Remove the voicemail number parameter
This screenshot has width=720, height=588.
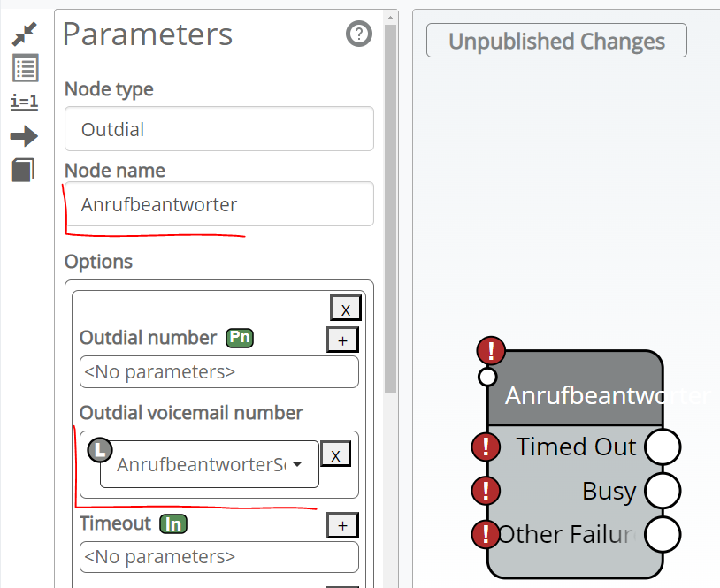pyautogui.click(x=335, y=454)
